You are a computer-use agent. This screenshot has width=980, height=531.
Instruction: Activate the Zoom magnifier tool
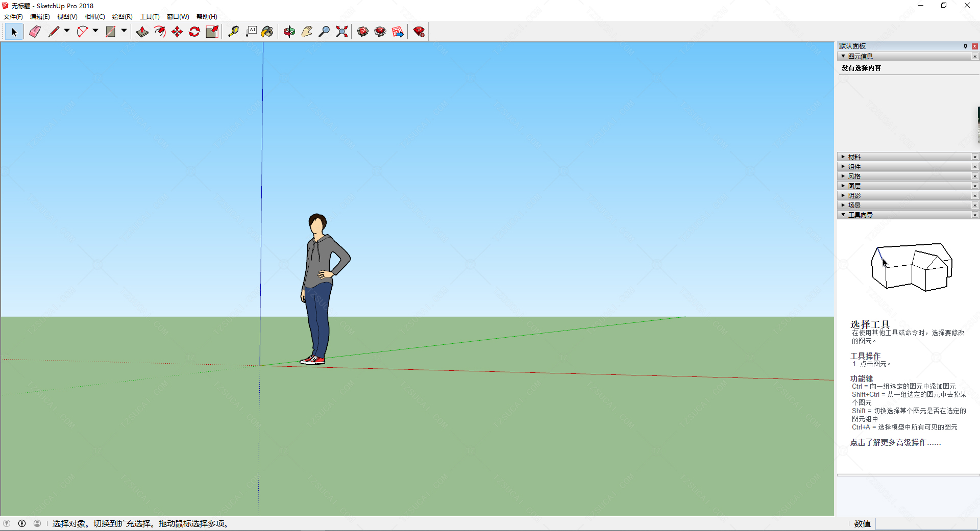pyautogui.click(x=324, y=32)
